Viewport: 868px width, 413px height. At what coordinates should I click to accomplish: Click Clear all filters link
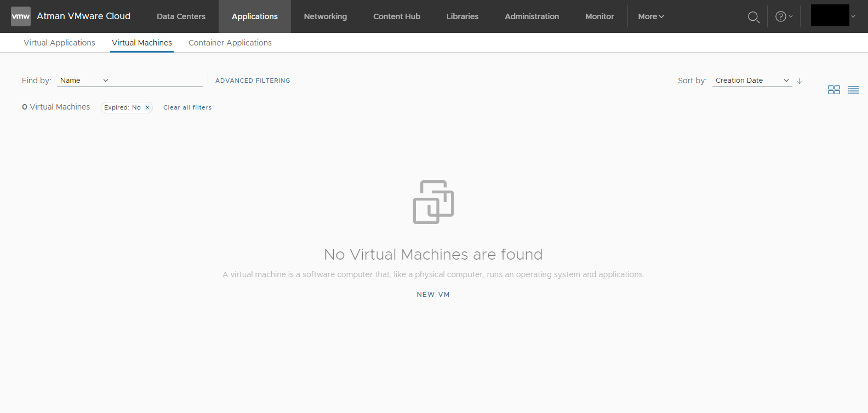point(187,107)
